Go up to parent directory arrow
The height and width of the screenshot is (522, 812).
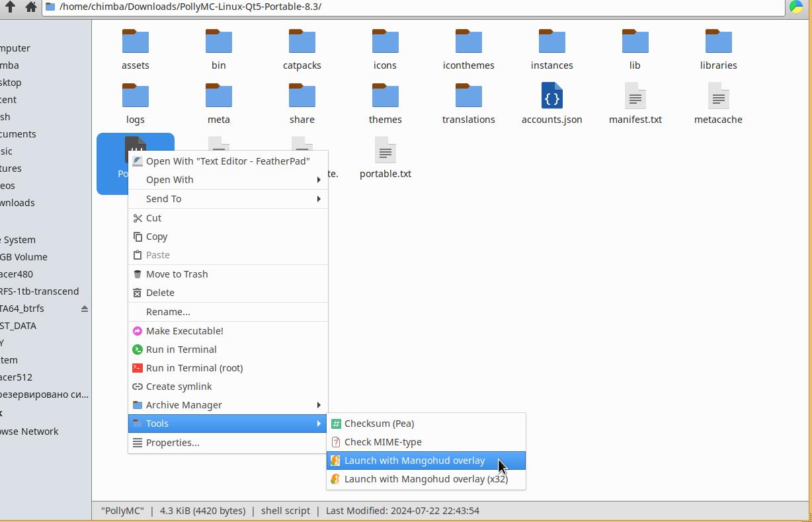point(10,7)
